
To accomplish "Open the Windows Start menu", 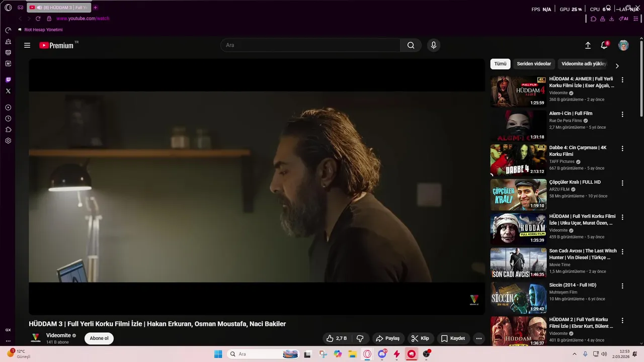I will pos(218,354).
